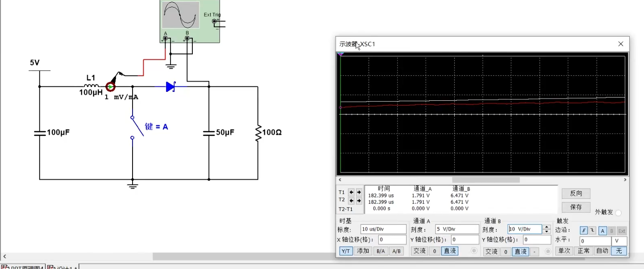Enable Y/T timebase display mode
Image resolution: width=644 pixels, height=269 pixels.
pos(345,251)
